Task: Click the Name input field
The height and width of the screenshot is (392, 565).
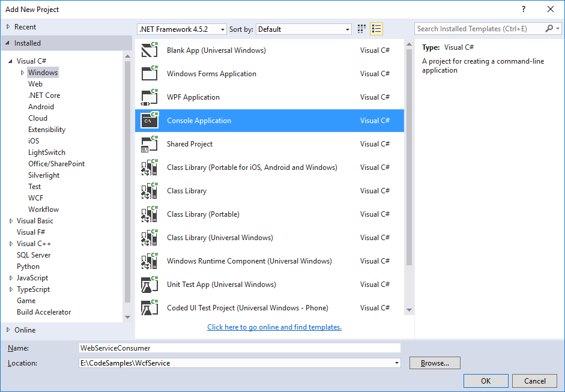Action: (x=240, y=348)
